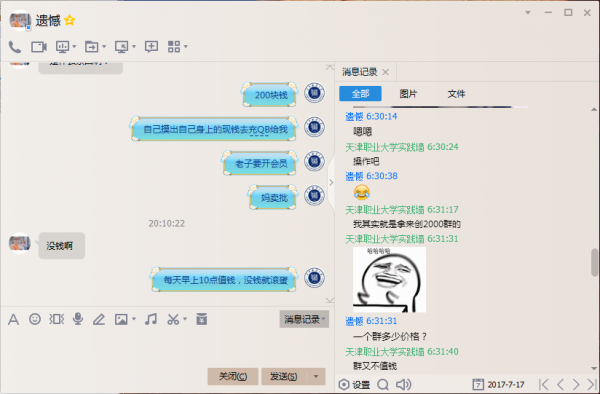Image resolution: width=600 pixels, height=394 pixels.
Task: Switch to the 文件 filter tab
Action: pos(457,94)
